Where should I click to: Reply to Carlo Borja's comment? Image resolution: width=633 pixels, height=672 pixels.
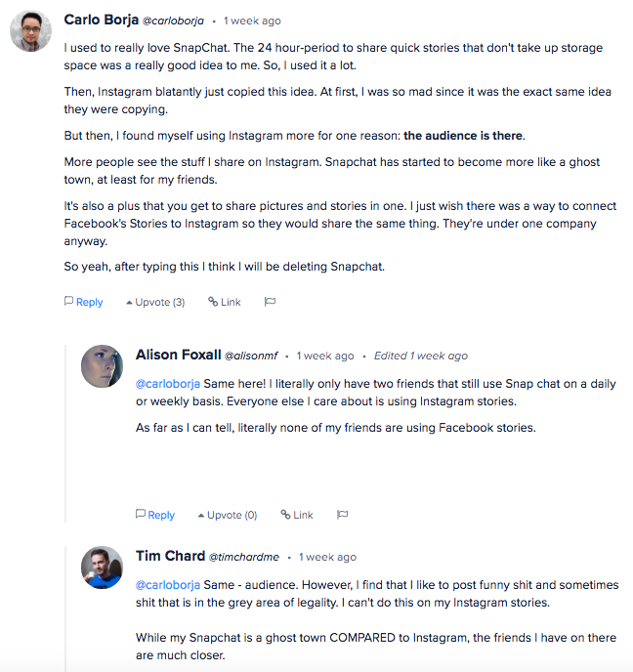click(84, 302)
